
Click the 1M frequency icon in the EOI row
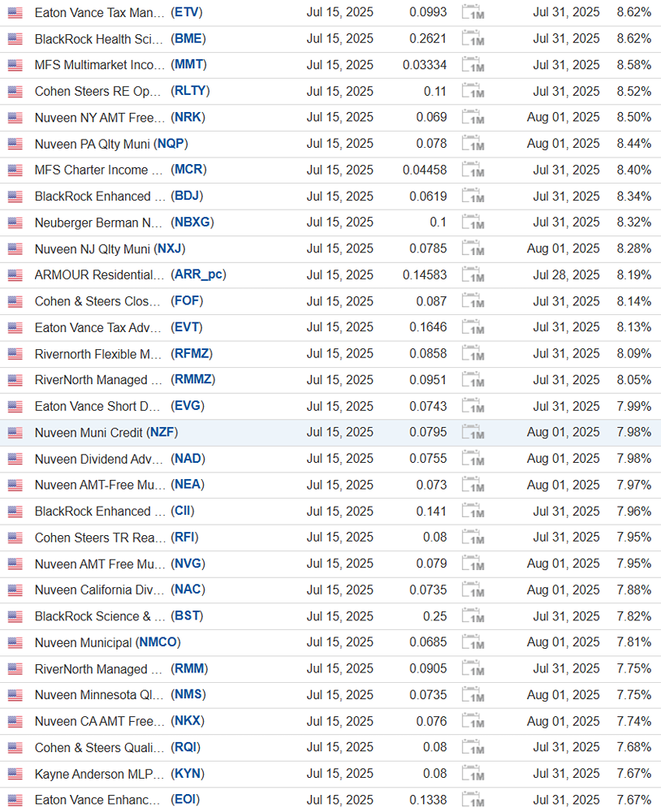(473, 800)
